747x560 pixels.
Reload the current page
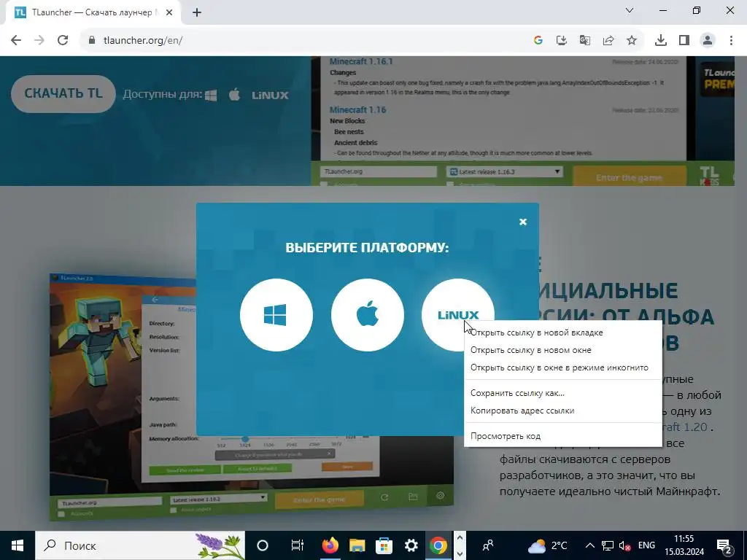pos(63,40)
